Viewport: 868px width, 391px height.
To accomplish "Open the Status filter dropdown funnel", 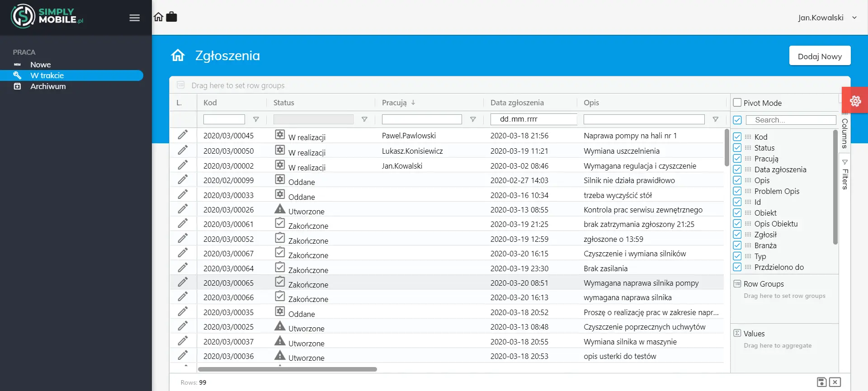I will click(x=364, y=119).
